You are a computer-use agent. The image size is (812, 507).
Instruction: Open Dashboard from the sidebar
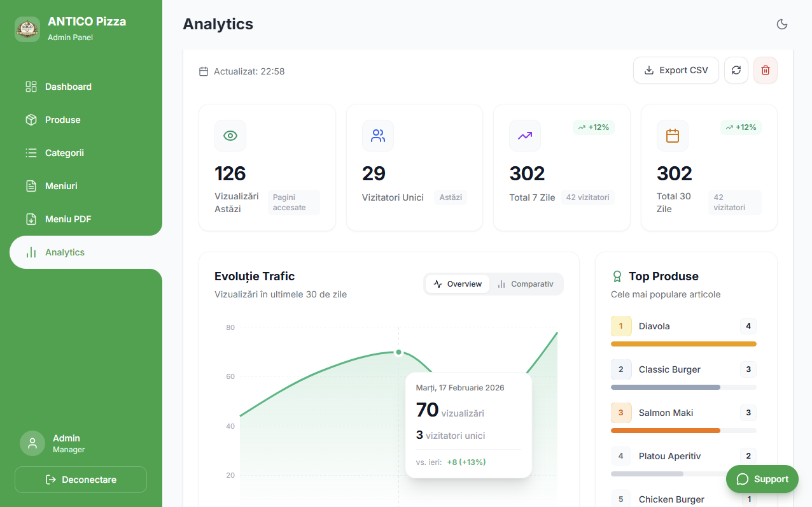click(68, 87)
